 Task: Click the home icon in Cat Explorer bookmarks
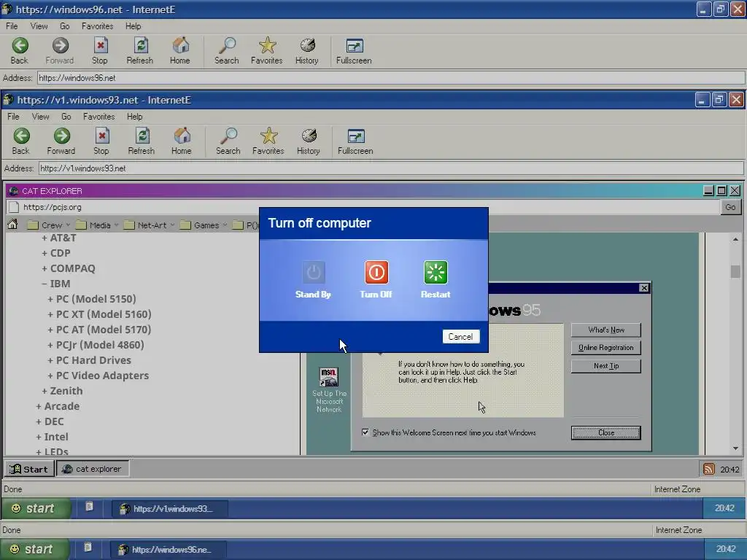[x=13, y=225]
